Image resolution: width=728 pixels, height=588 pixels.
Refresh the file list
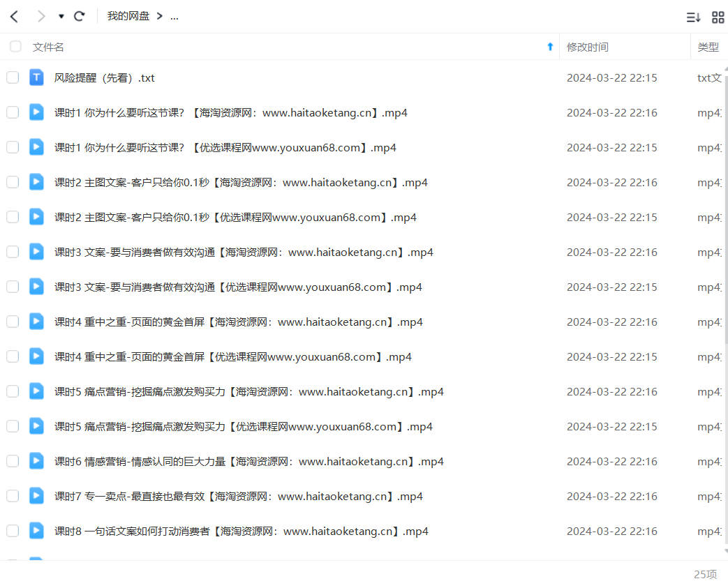80,17
